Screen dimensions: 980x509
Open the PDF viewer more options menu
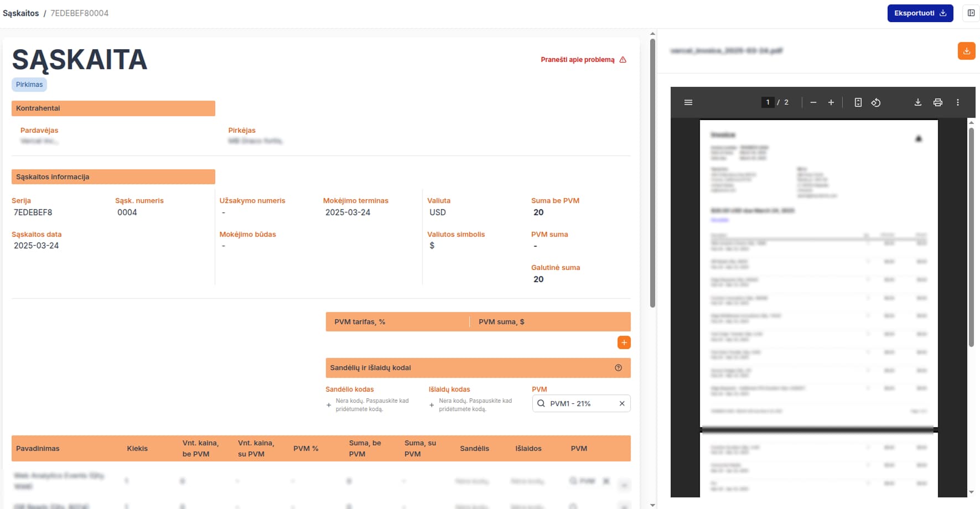point(958,102)
